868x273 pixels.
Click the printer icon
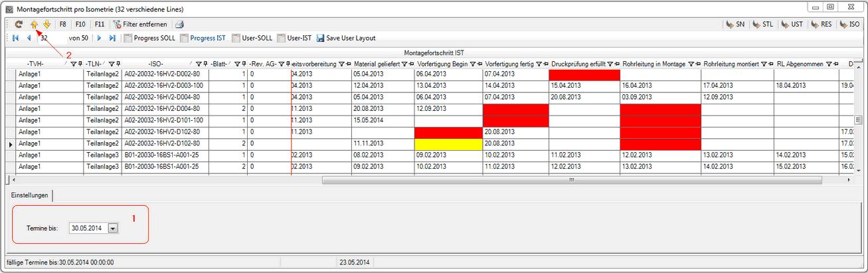point(179,25)
